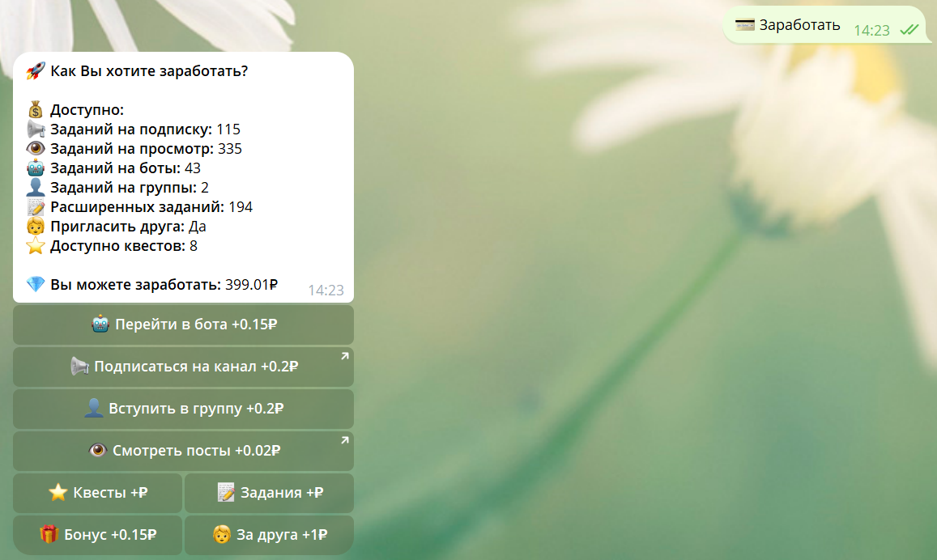Click the text 'Заданий на подписку: 115'
The image size is (937, 560).
pos(145,129)
